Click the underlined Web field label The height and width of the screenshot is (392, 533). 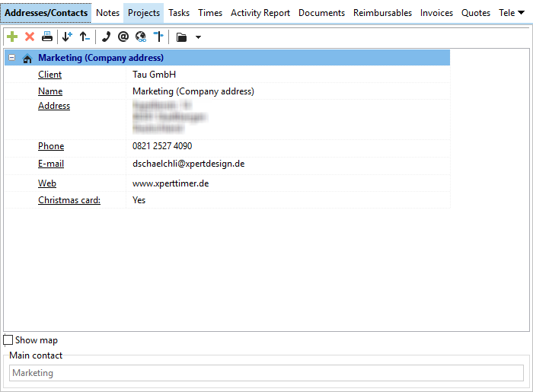coord(47,183)
